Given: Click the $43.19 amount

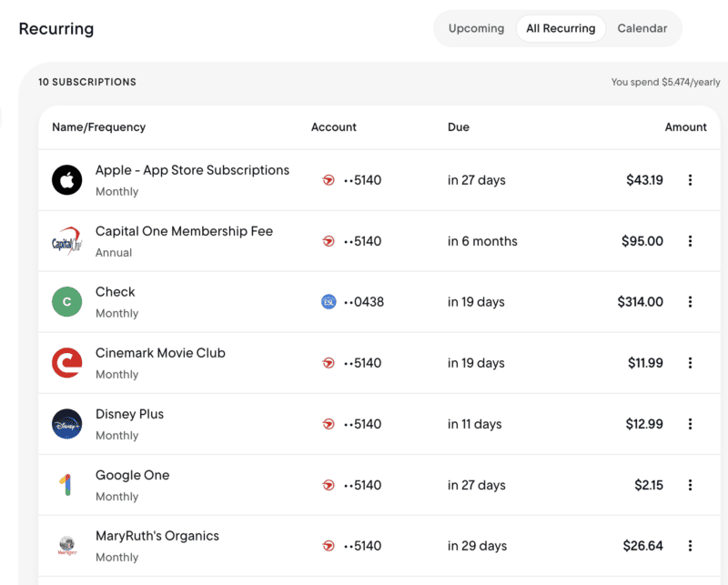Looking at the screenshot, I should tap(644, 179).
